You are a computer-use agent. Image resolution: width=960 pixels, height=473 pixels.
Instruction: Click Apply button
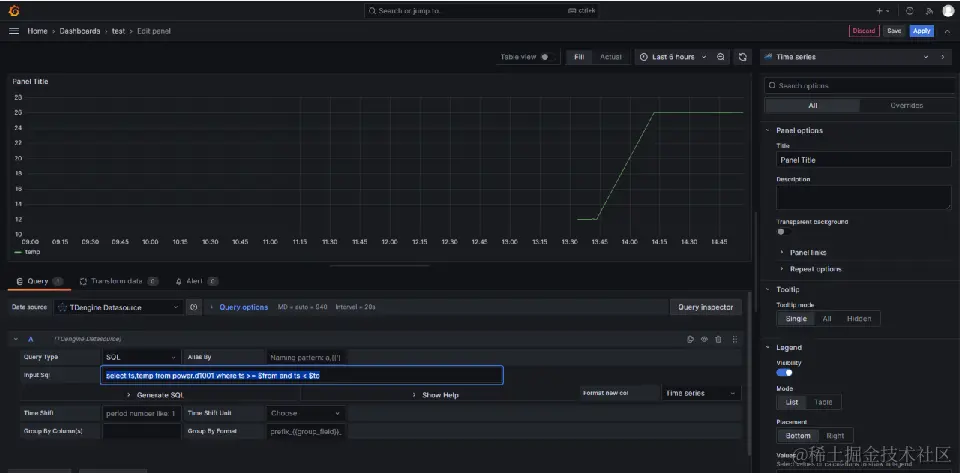pos(921,31)
